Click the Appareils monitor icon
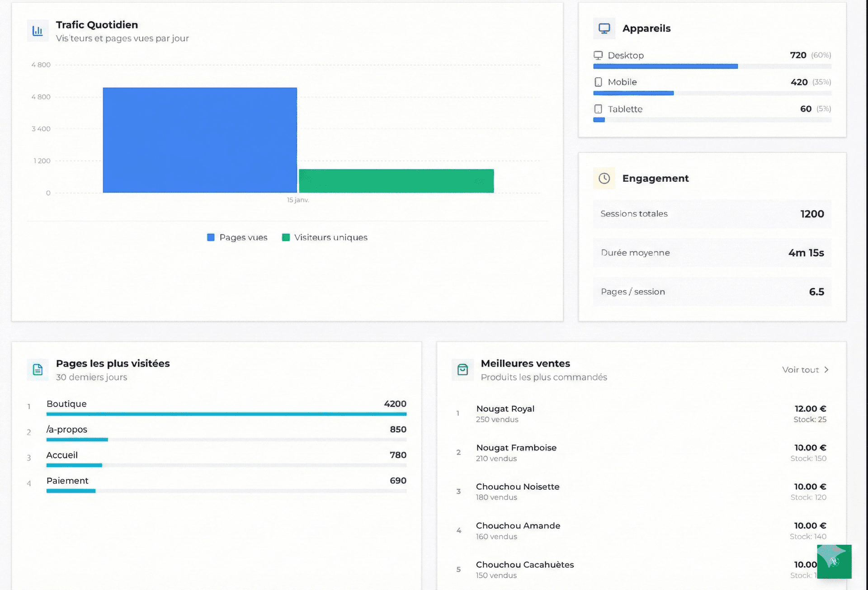This screenshot has height=590, width=868. [x=604, y=28]
